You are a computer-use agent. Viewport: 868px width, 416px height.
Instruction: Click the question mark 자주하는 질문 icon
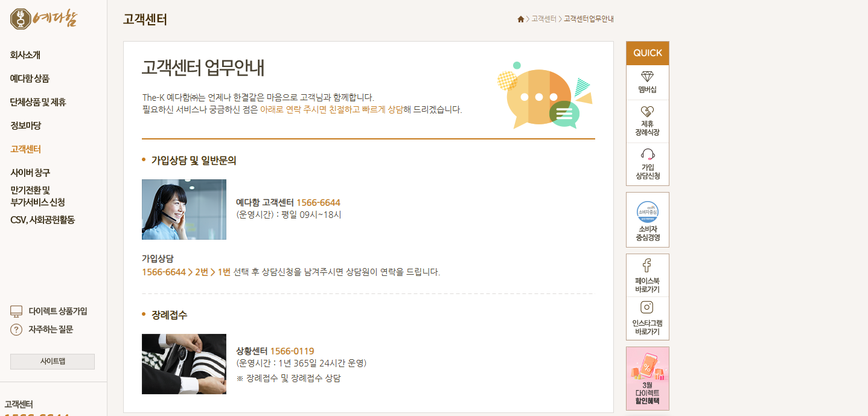pos(16,330)
